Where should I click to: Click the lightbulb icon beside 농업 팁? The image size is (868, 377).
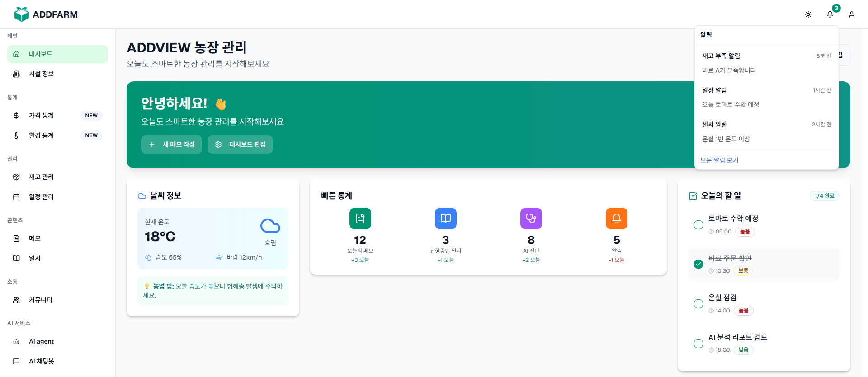[x=147, y=286]
